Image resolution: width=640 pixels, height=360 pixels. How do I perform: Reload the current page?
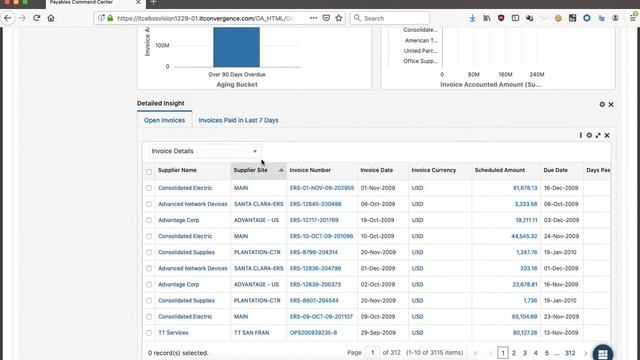point(36,18)
